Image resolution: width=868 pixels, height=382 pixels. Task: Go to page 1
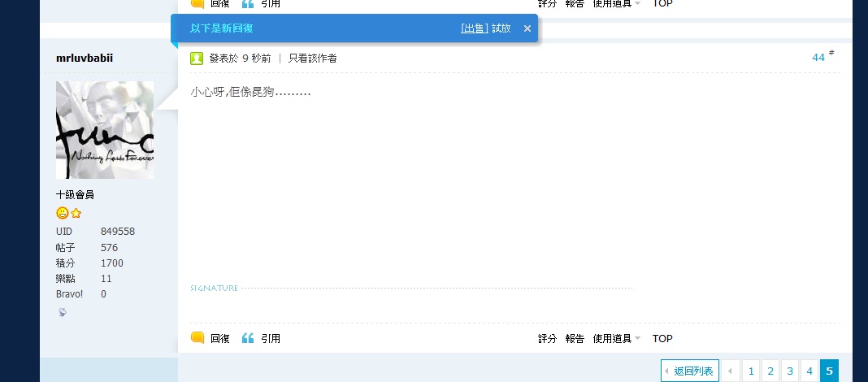(751, 371)
